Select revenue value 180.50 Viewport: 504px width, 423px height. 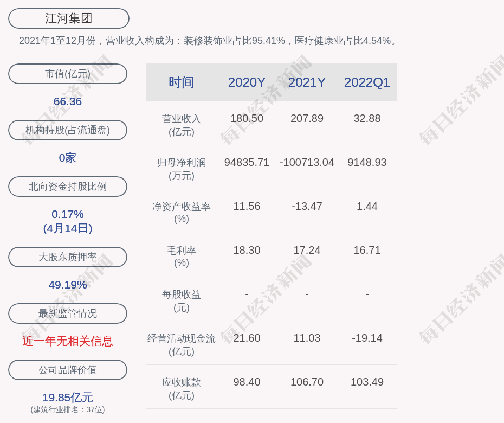click(x=247, y=118)
